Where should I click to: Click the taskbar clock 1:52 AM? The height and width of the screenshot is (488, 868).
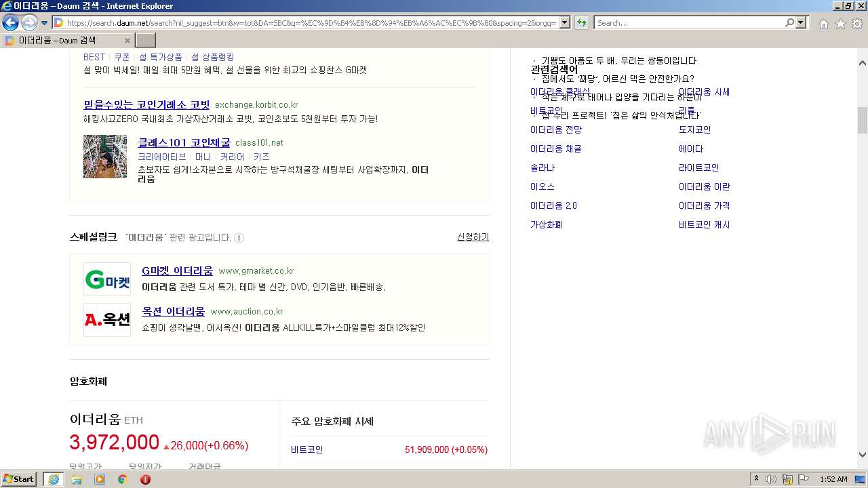[x=833, y=479]
